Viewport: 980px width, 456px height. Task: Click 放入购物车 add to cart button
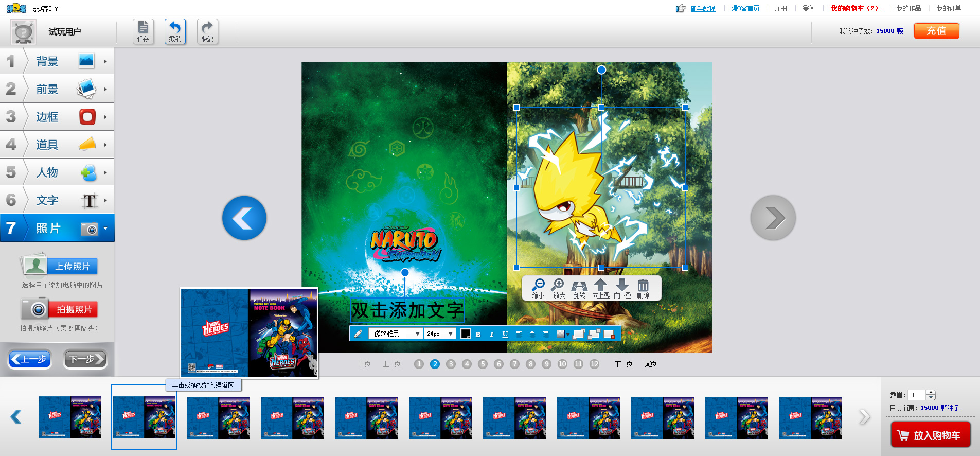[931, 435]
